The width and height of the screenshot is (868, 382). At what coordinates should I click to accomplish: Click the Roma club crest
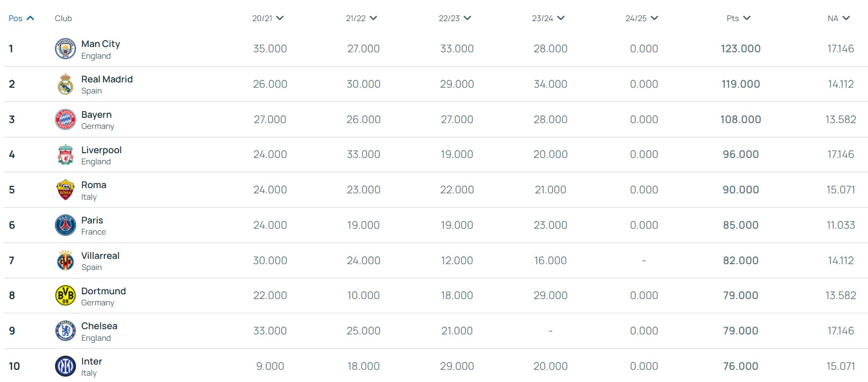tap(66, 190)
